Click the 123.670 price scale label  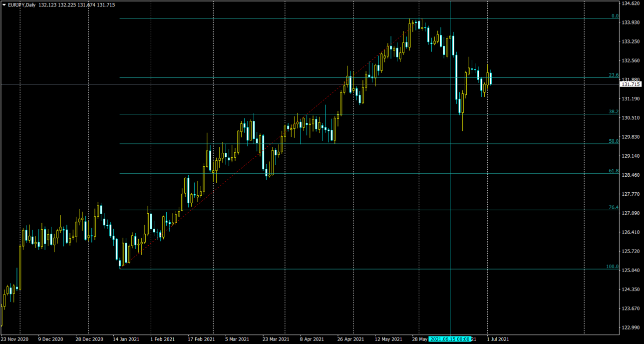630,309
